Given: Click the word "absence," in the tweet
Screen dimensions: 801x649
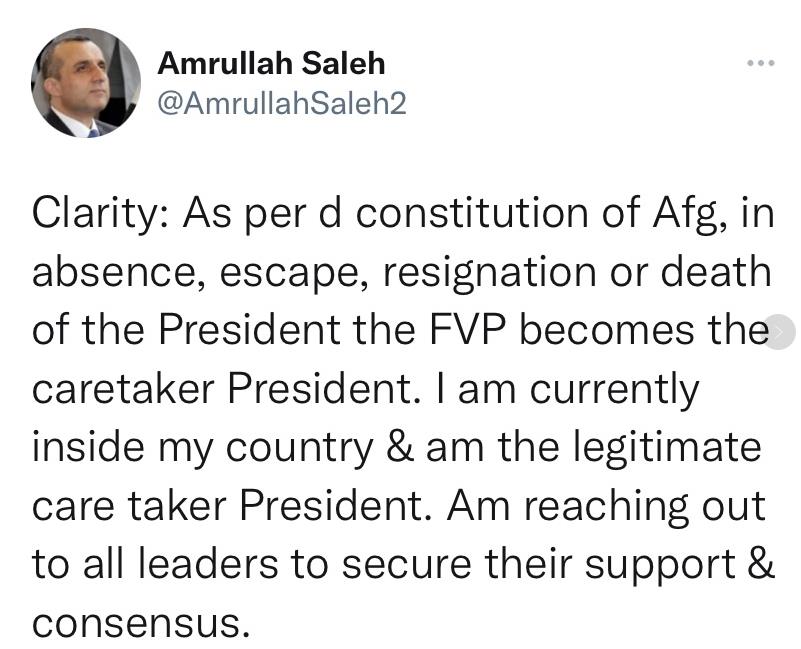Looking at the screenshot, I should pos(107,272).
